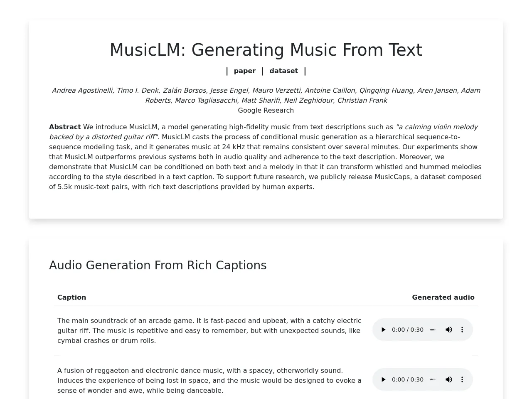The height and width of the screenshot is (399, 532).
Task: Mute the reggaeton fusion audio
Action: [x=448, y=379]
